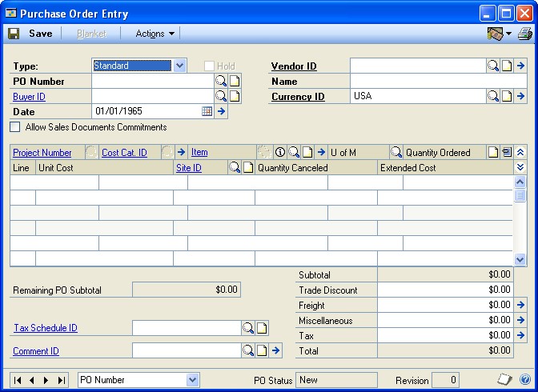The width and height of the screenshot is (538, 392).
Task: Click the Vendor ID expansion arrow
Action: (521, 66)
